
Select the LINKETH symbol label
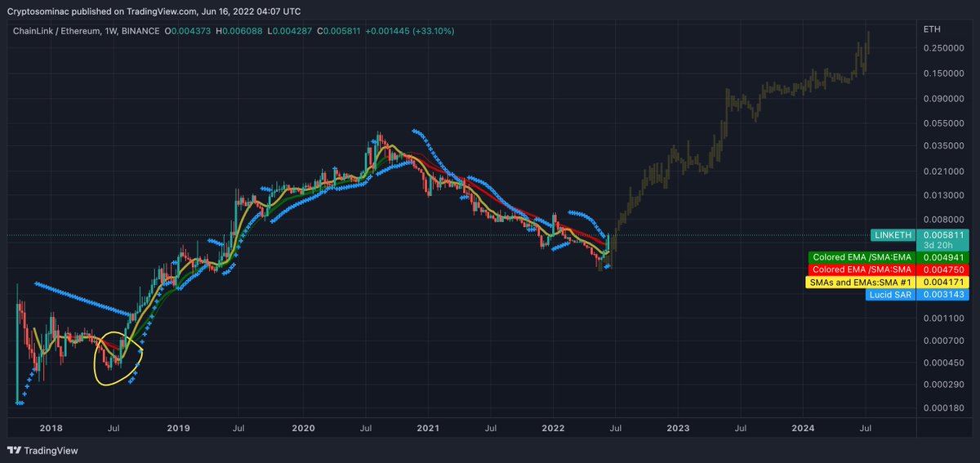click(893, 235)
